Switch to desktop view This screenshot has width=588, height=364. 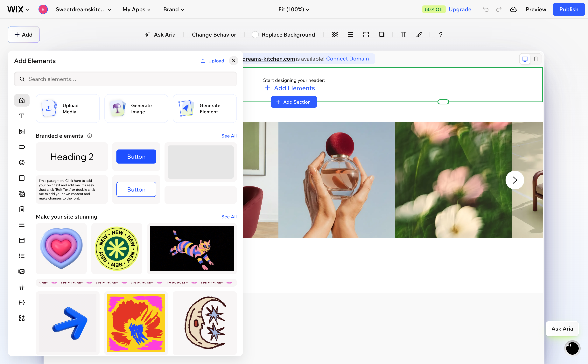tap(525, 59)
